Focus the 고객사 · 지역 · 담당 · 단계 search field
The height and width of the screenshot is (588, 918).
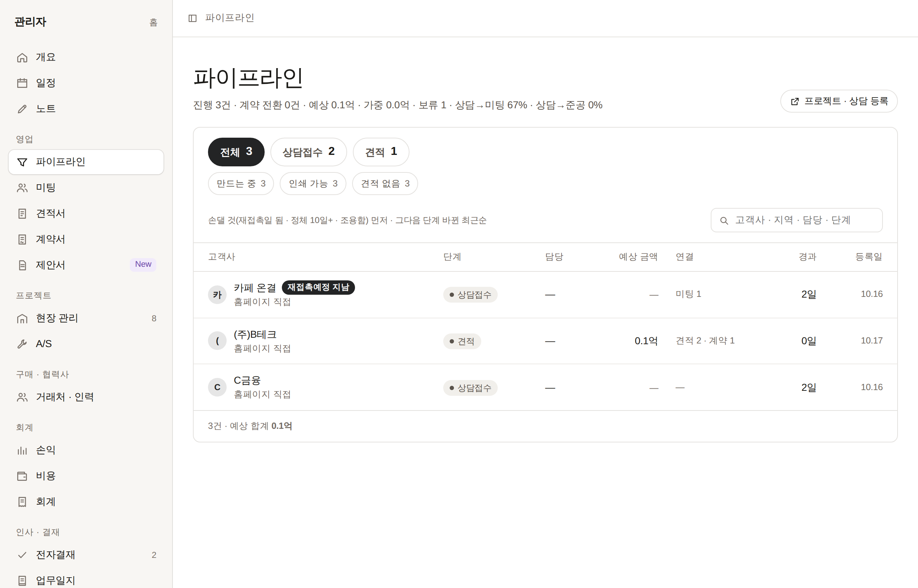pyautogui.click(x=796, y=220)
